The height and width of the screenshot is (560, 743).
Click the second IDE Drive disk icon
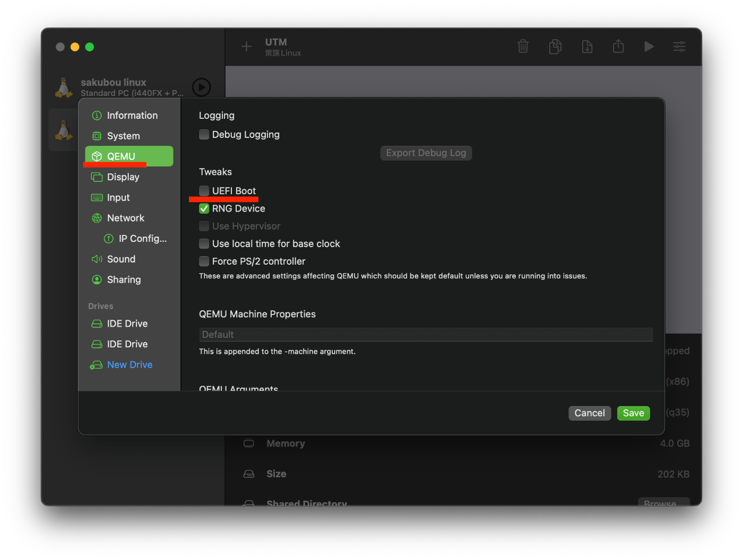97,344
